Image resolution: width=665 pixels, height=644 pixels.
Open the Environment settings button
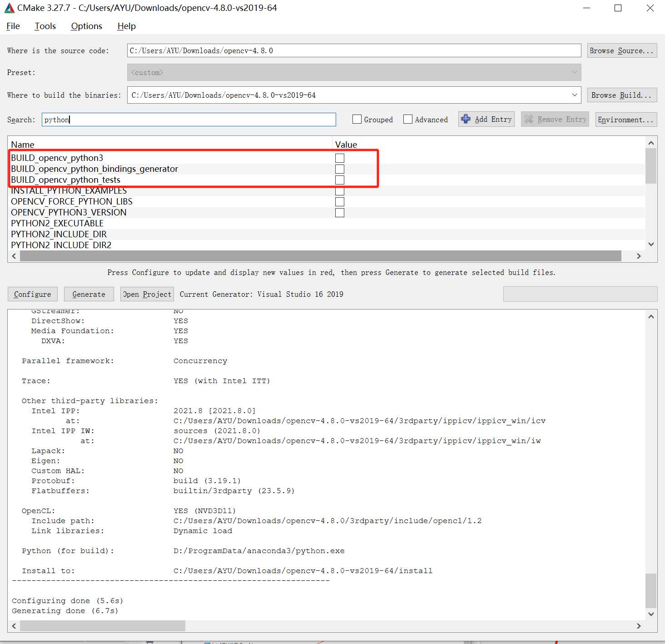click(626, 120)
